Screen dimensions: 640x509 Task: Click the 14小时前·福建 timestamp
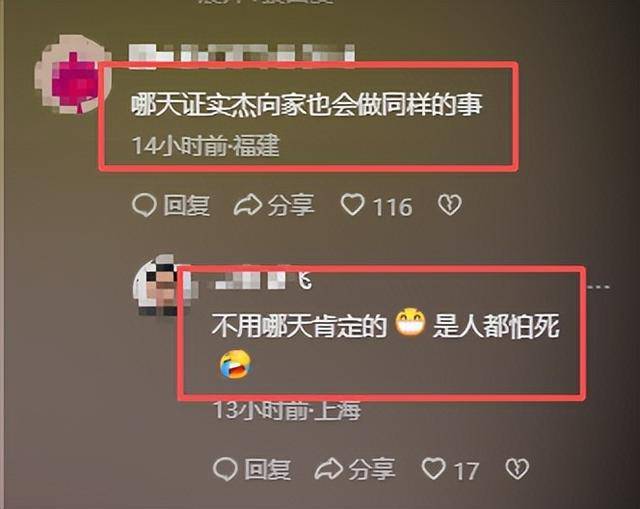pos(206,145)
